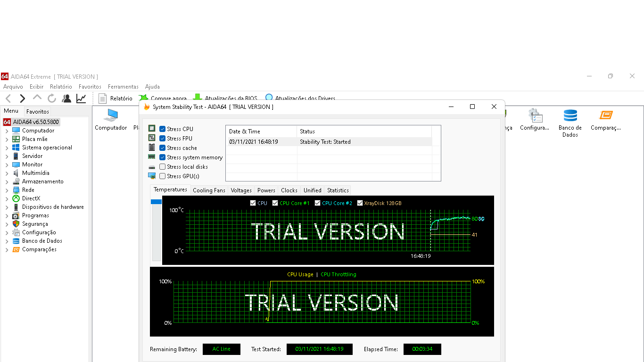
Task: Select the Banco de Dados tree item
Action: tap(42, 241)
